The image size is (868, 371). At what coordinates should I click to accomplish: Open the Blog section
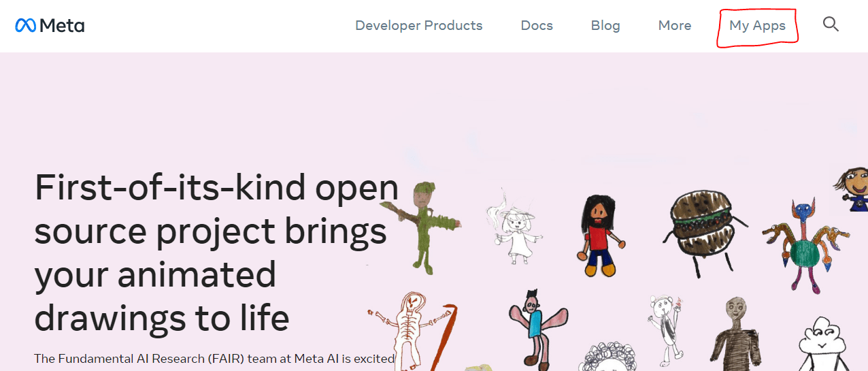[605, 25]
